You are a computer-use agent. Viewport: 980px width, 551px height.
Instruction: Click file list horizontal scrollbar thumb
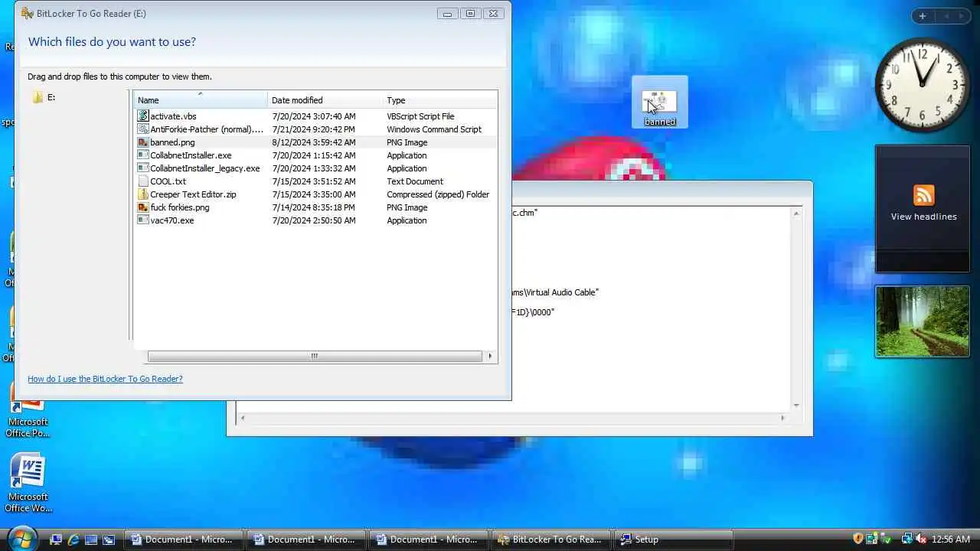pos(315,356)
